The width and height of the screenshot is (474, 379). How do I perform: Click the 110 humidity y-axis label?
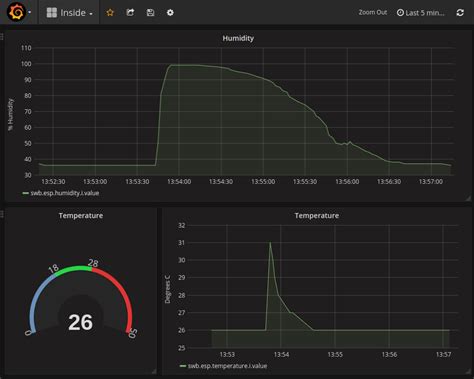point(26,48)
